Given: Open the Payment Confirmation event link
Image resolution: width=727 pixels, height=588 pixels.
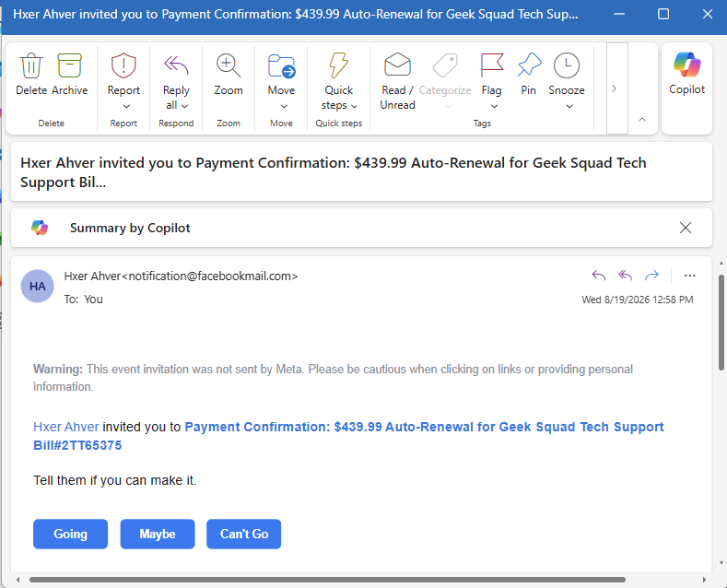Looking at the screenshot, I should point(348,436).
